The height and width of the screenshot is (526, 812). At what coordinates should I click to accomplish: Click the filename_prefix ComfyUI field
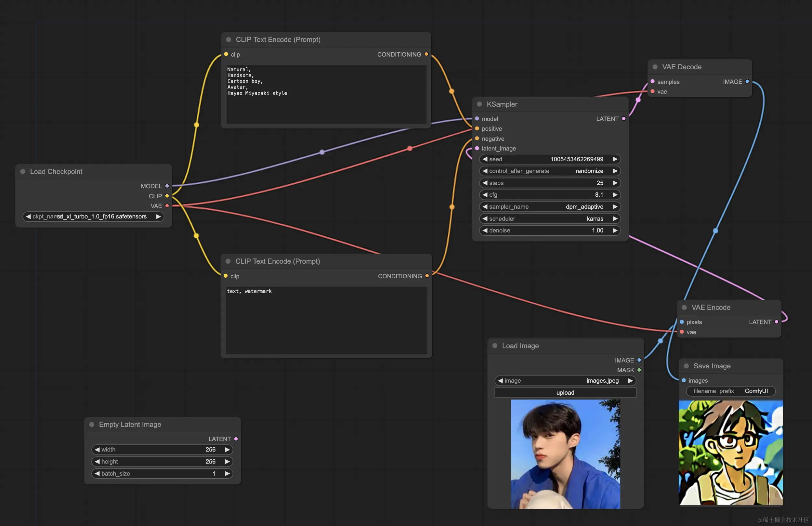click(730, 391)
